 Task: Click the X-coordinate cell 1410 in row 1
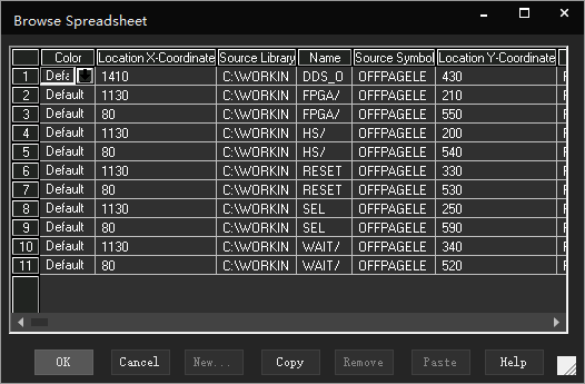pyautogui.click(x=156, y=76)
